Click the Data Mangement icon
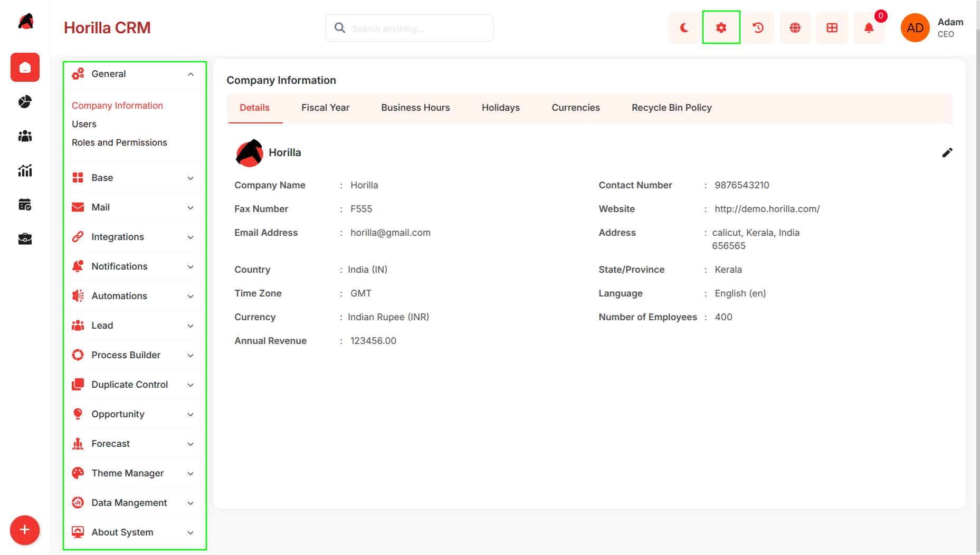980x555 pixels. (x=78, y=503)
